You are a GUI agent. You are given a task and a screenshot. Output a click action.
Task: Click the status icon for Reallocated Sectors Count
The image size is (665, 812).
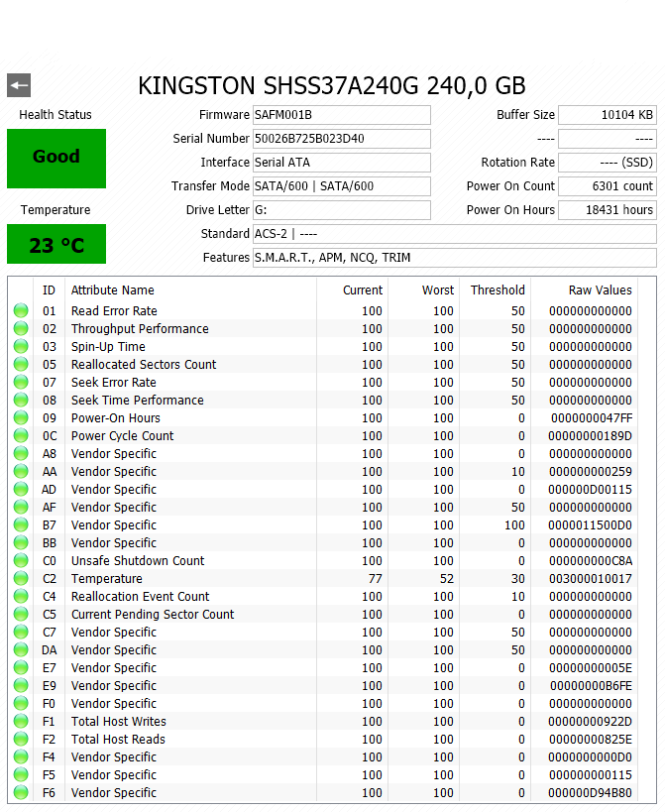21,365
